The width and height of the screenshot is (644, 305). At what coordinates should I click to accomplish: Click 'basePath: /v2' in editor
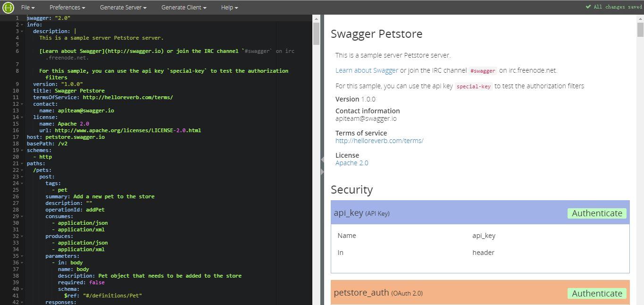(x=47, y=144)
